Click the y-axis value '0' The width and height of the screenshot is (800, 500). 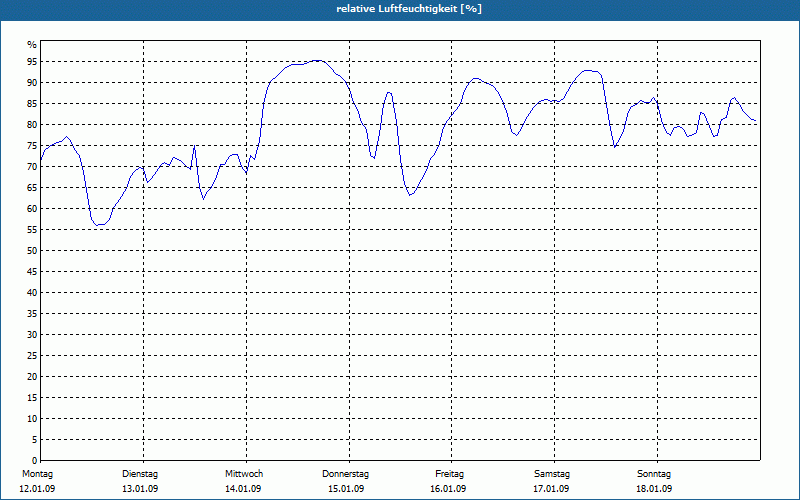34,461
